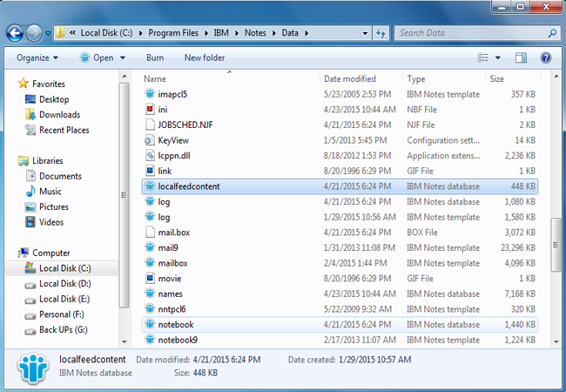
Task: Open the change view dropdown arrow
Action: pyautogui.click(x=498, y=58)
